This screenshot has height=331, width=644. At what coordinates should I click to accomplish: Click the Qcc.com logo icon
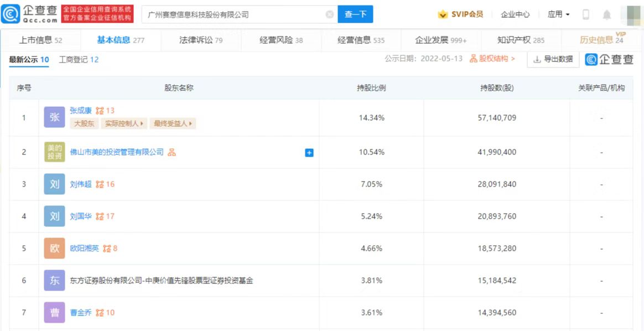click(9, 14)
